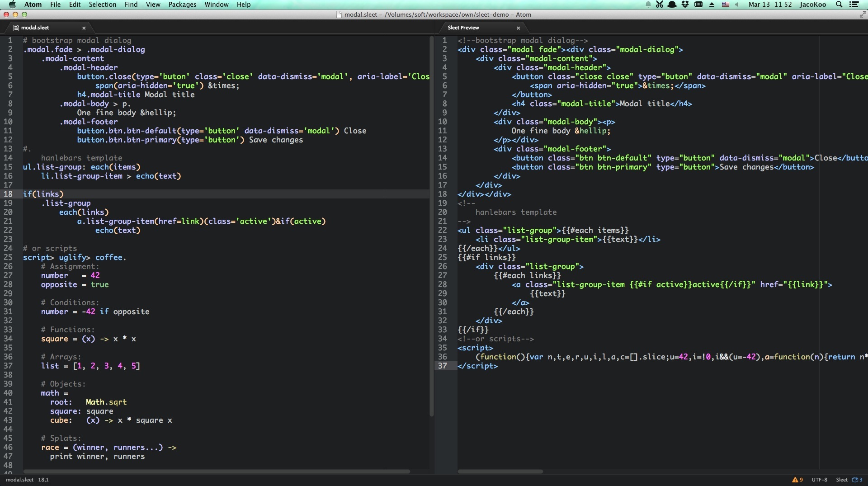Click '{{/each}}</ul>' line in preview
The image size is (868, 486).
point(489,248)
